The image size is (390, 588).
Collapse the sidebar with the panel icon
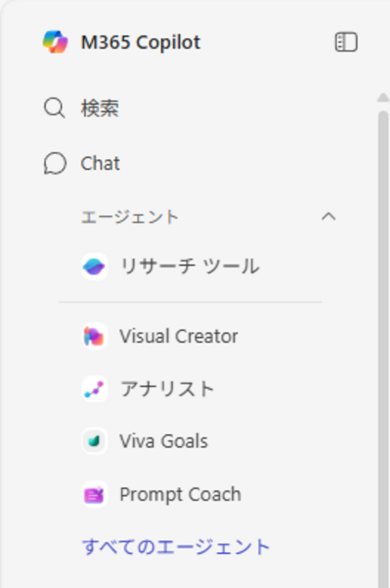pos(346,42)
